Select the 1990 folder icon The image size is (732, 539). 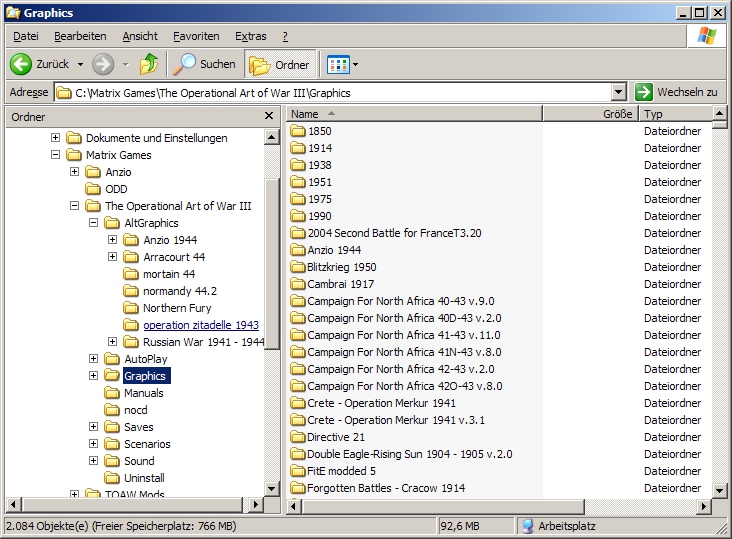[297, 216]
